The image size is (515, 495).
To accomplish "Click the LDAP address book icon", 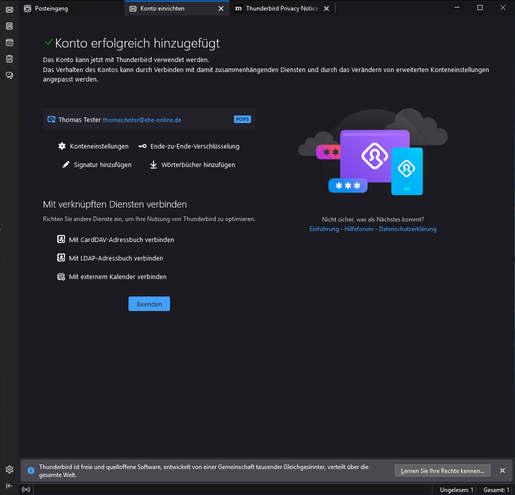I will coord(61,258).
